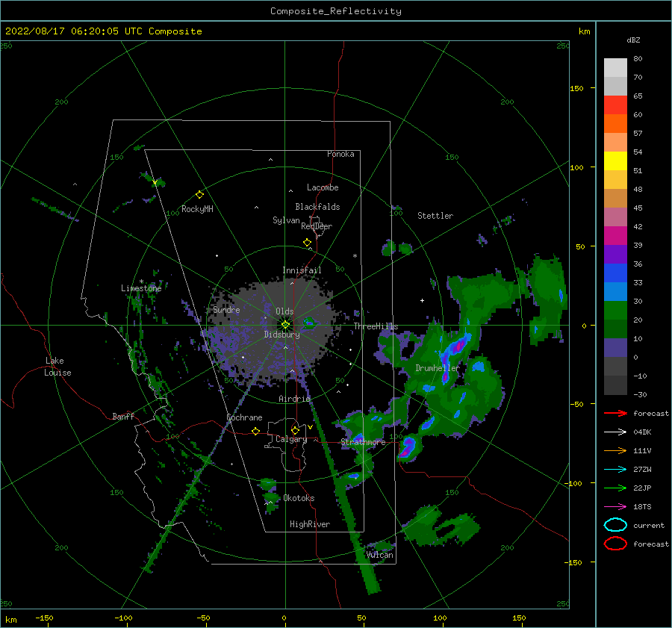Click the orange 111V arrow in legend
The width and height of the screenshot is (672, 628).
[x=615, y=450]
